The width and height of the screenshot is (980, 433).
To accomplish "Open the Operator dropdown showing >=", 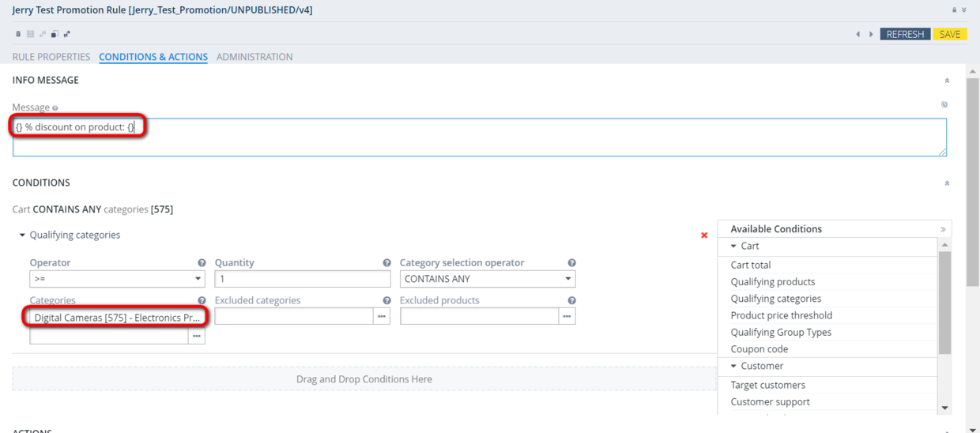I will 117,279.
